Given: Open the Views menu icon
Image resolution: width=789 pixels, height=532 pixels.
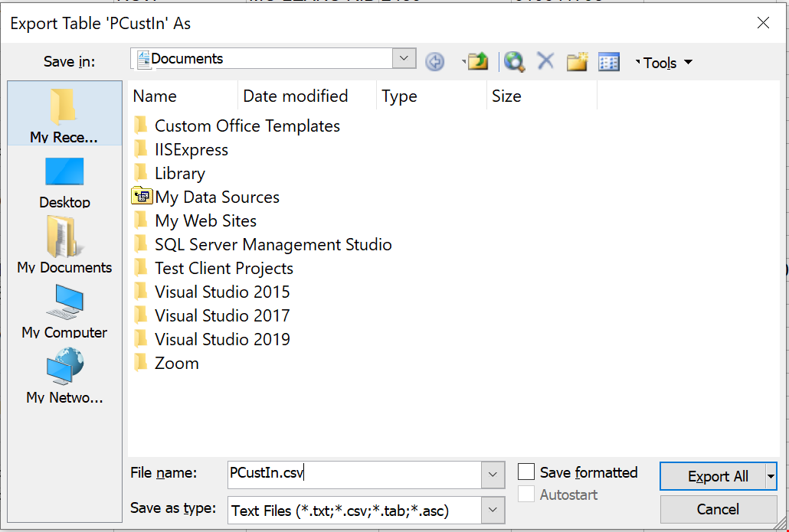Looking at the screenshot, I should click(x=609, y=62).
